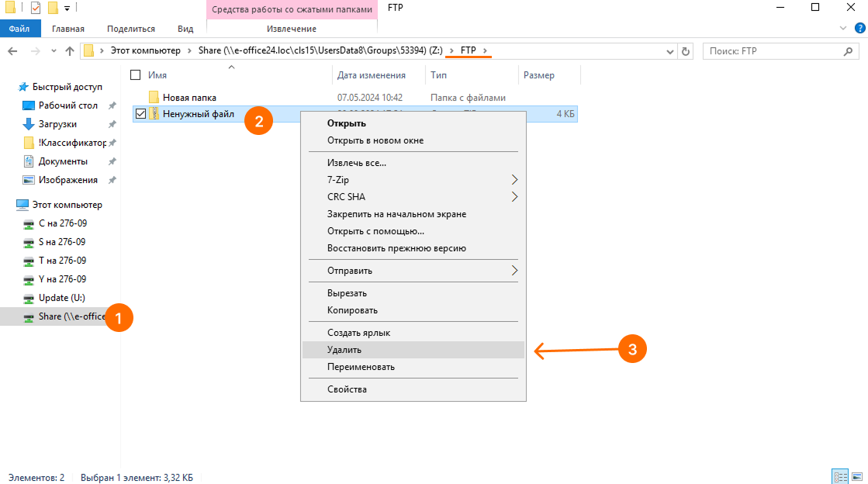Click the refresh button in address bar
Image resolution: width=868 pixels, height=484 pixels.
[x=685, y=51]
